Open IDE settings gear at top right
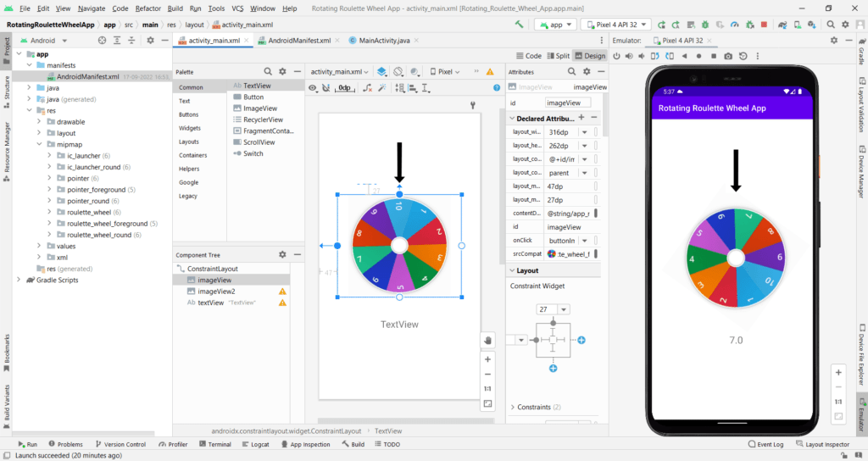The width and height of the screenshot is (868, 461). 845,25
